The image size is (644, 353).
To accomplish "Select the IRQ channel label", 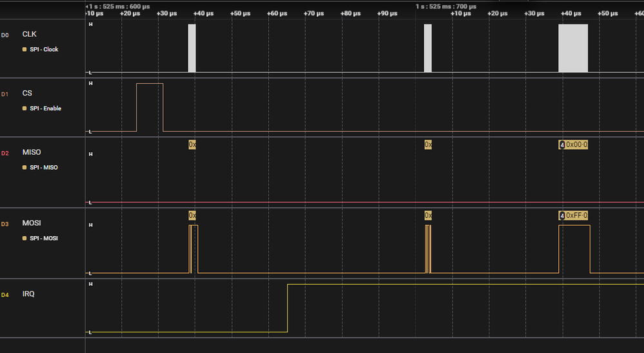I will pyautogui.click(x=28, y=294).
